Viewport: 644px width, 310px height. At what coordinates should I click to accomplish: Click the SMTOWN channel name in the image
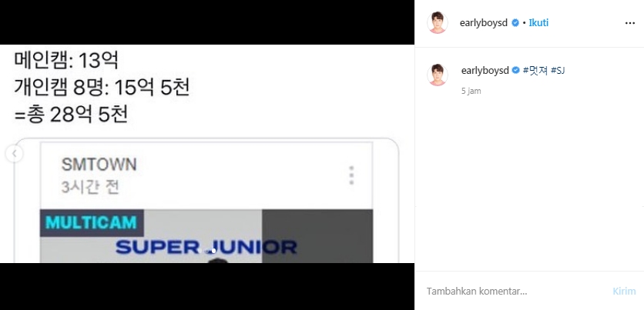[x=99, y=165]
